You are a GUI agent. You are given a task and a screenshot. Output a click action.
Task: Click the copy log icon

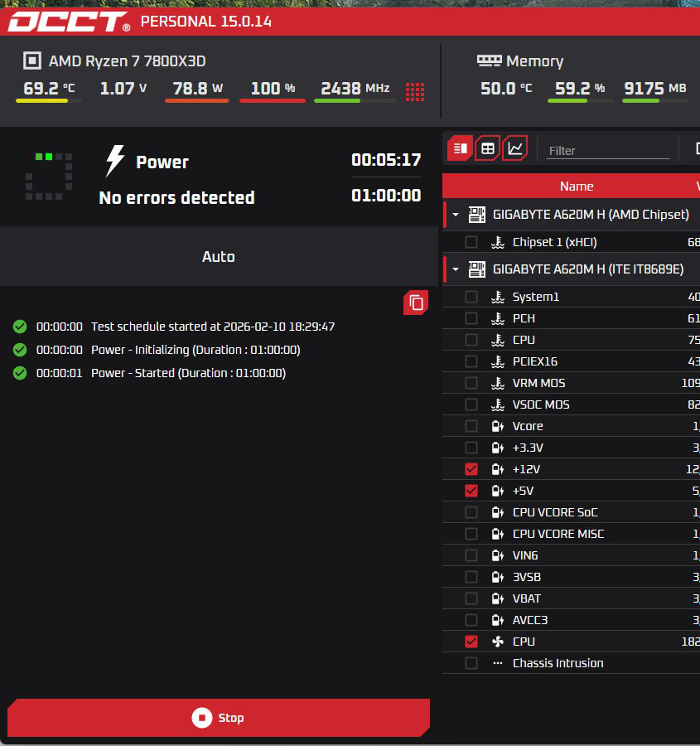tap(416, 303)
